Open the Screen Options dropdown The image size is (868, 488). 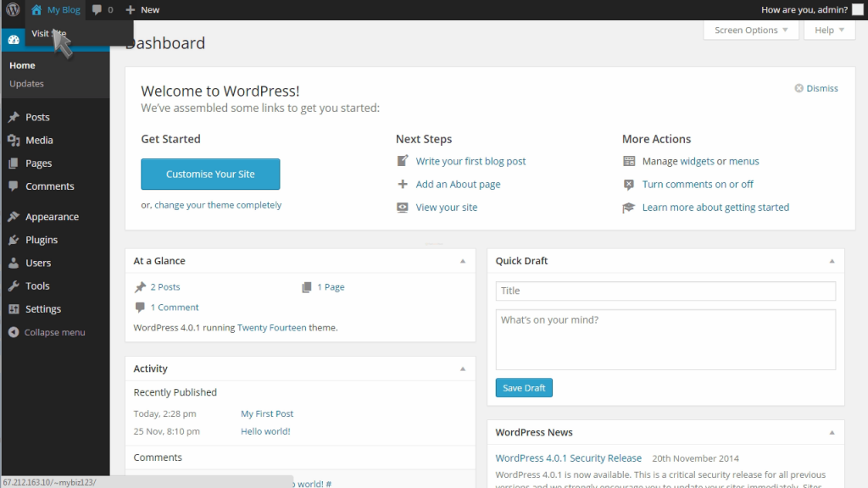749,30
